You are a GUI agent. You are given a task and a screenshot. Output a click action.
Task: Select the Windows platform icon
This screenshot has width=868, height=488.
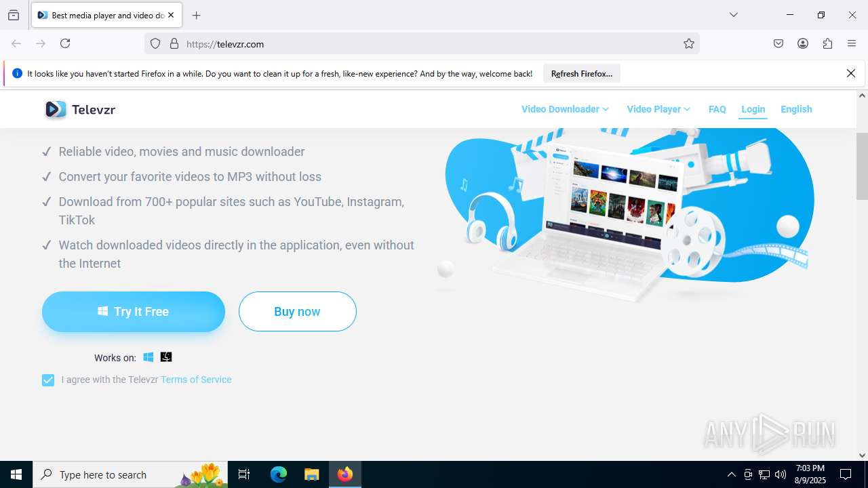pyautogui.click(x=149, y=357)
